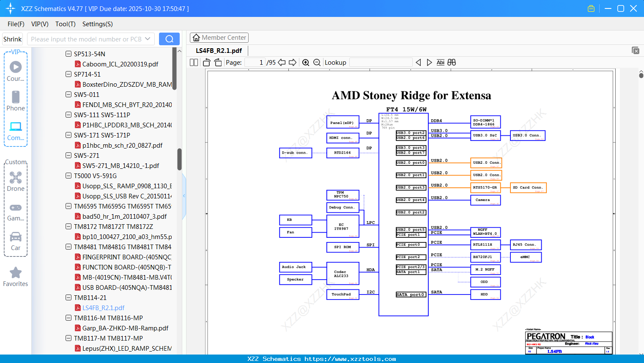Open Caboom_ICL_20200319.pdf file

(x=120, y=64)
